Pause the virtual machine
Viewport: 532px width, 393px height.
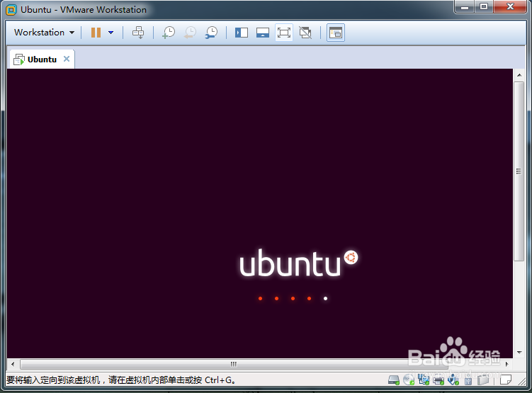coord(96,33)
